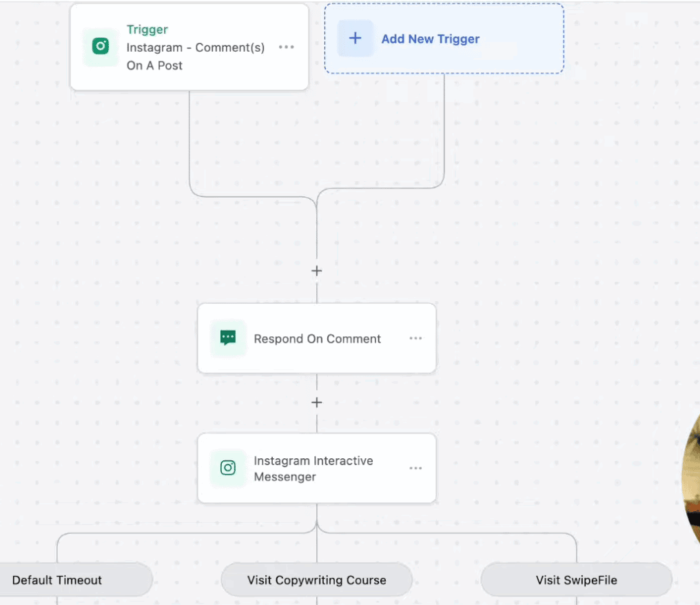
Task: Click the plus icon in Add New Trigger
Action: click(x=355, y=39)
